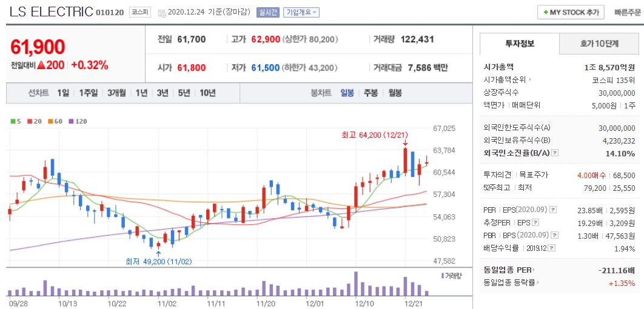Click the 배당수익률 value 1.94%

tap(625, 248)
